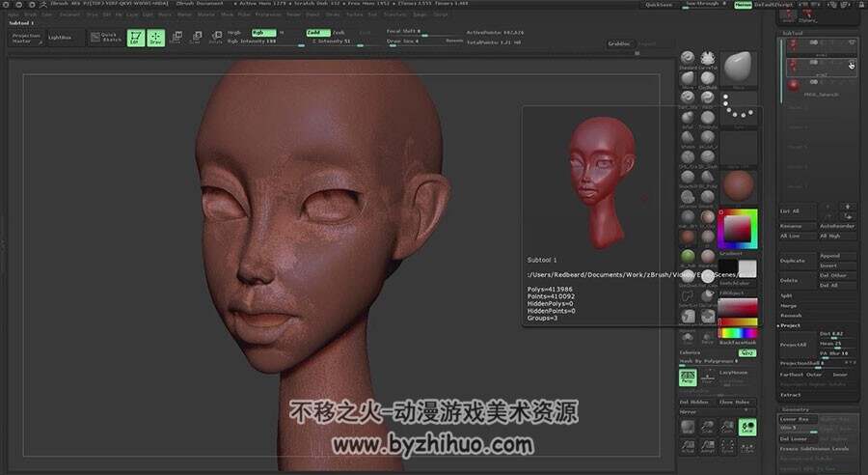This screenshot has width=868, height=475.
Task: Expand the Geometry section header
Action: (796, 409)
